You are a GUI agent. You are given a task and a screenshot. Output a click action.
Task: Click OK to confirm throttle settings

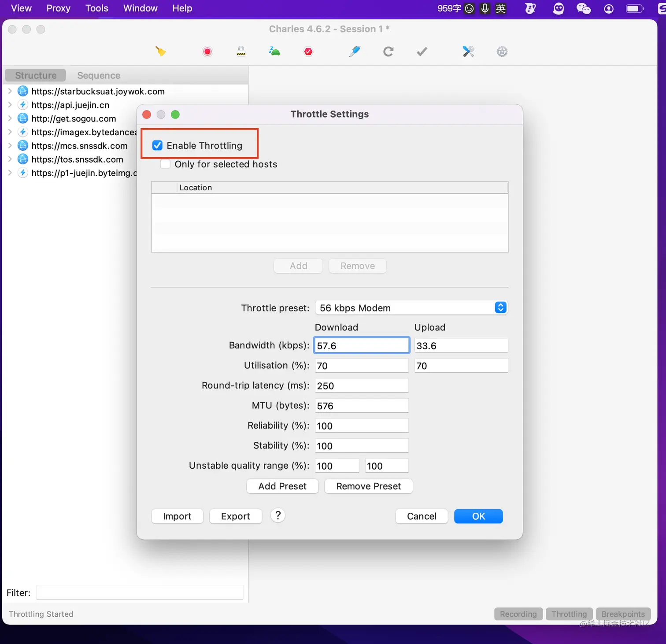coord(478,516)
